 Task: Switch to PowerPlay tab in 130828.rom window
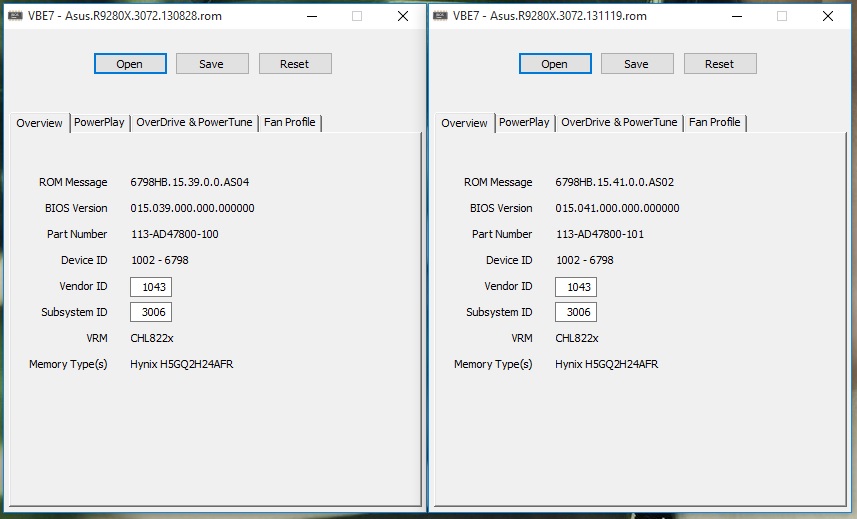99,122
